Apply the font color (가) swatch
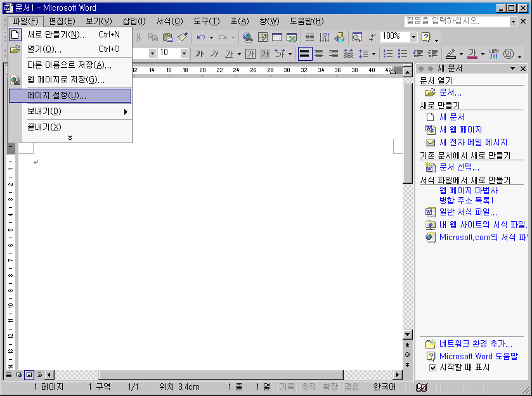The width and height of the screenshot is (532, 396). point(472,54)
